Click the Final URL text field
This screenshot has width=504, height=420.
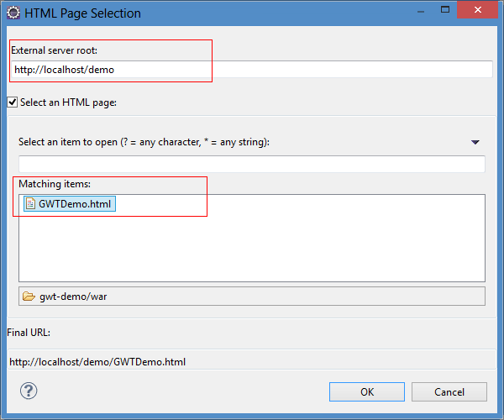(x=252, y=362)
